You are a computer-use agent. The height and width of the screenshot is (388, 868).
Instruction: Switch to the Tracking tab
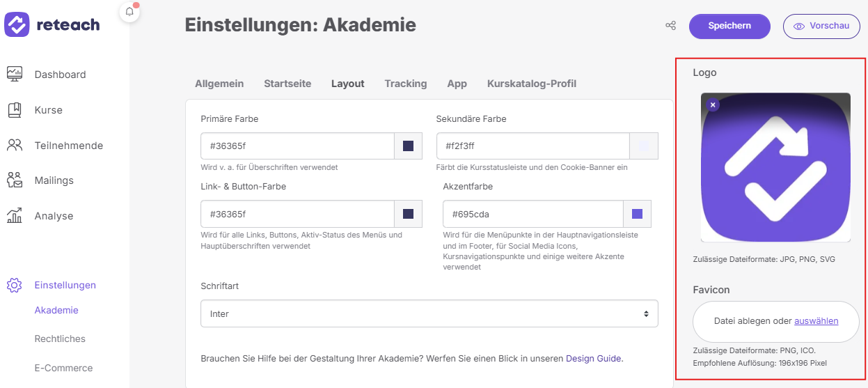[x=406, y=84]
